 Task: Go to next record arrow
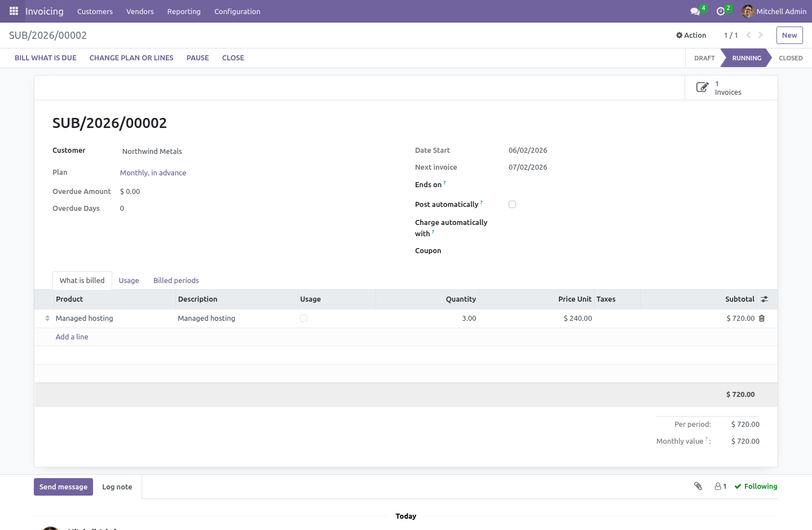[x=760, y=35]
